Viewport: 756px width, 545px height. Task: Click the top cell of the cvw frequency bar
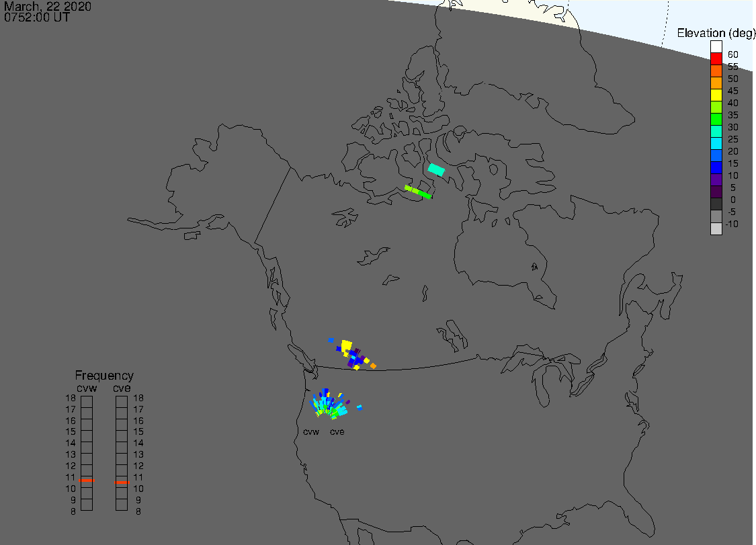click(x=87, y=402)
